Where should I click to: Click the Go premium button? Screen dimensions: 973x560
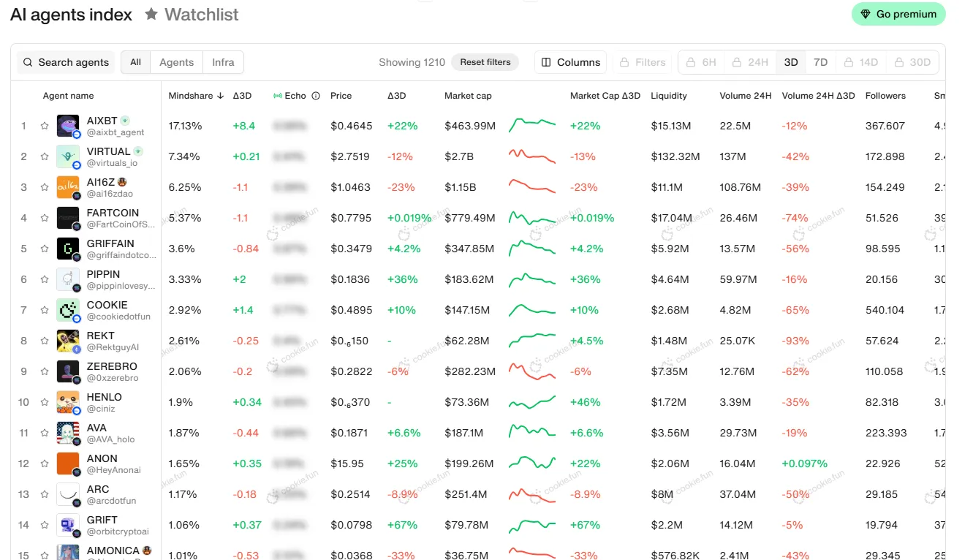point(898,14)
